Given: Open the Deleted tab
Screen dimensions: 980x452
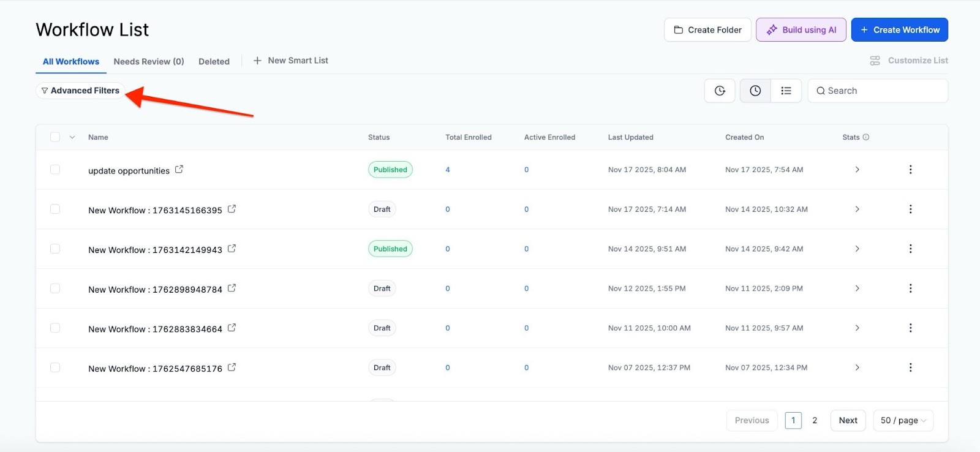Looking at the screenshot, I should [x=214, y=61].
